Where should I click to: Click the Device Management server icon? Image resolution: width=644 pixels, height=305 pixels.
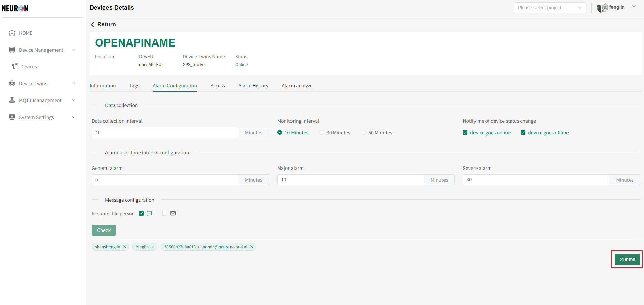[12, 50]
